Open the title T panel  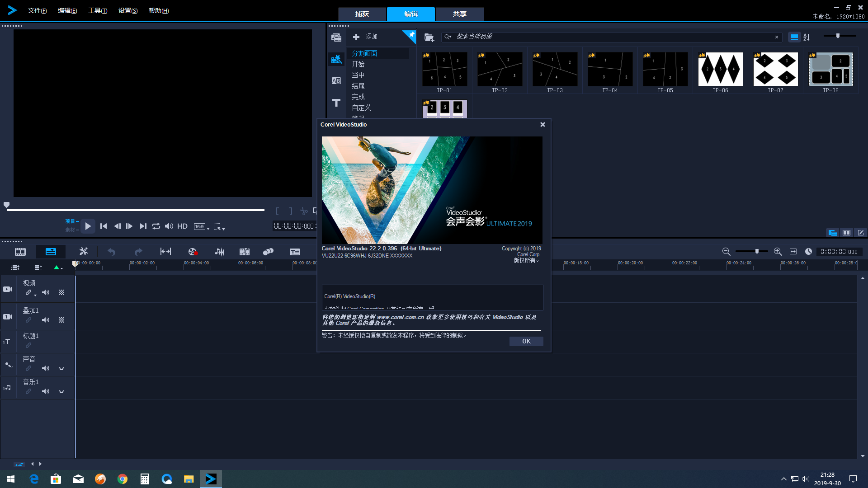336,103
